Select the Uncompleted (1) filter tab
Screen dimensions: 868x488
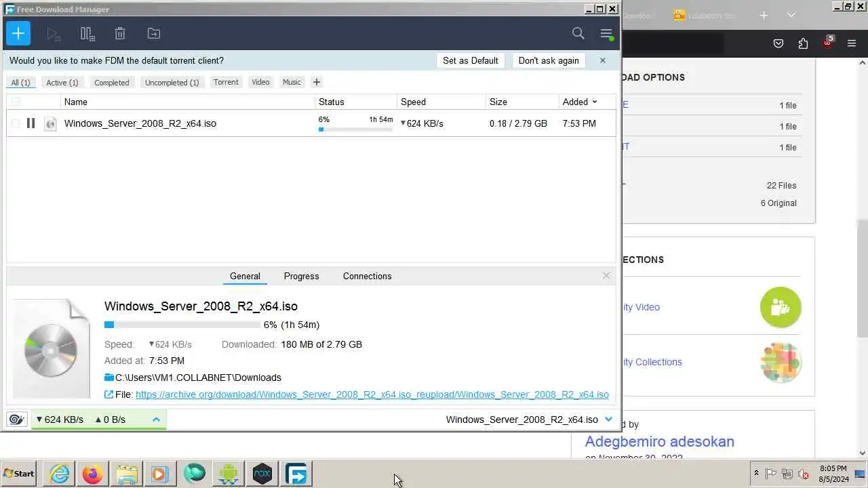click(172, 82)
